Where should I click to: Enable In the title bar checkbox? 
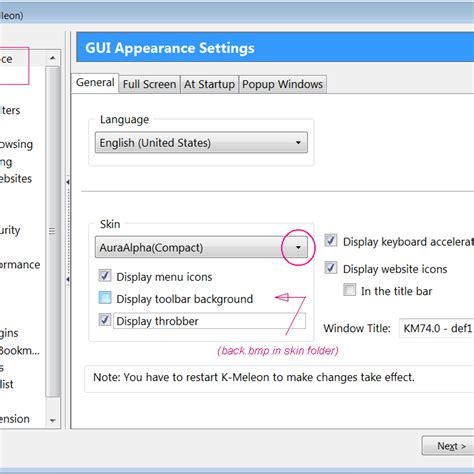tap(350, 290)
